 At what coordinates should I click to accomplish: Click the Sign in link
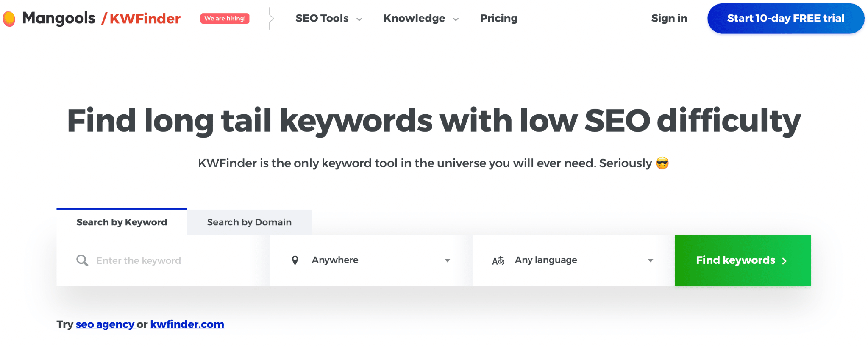tap(669, 18)
